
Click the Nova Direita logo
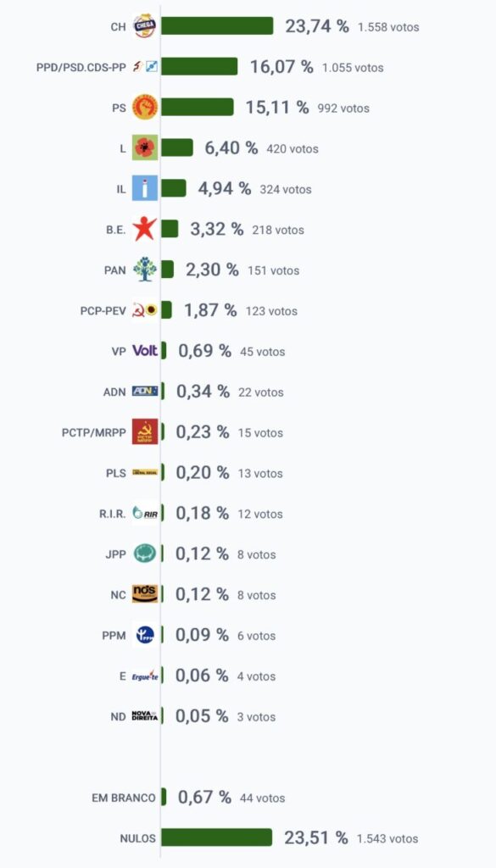pos(145,715)
